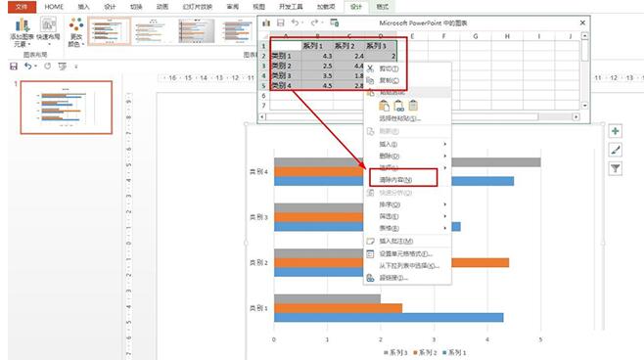Choose the first paste option icon in context menu
The height and width of the screenshot is (360, 644).
click(384, 106)
